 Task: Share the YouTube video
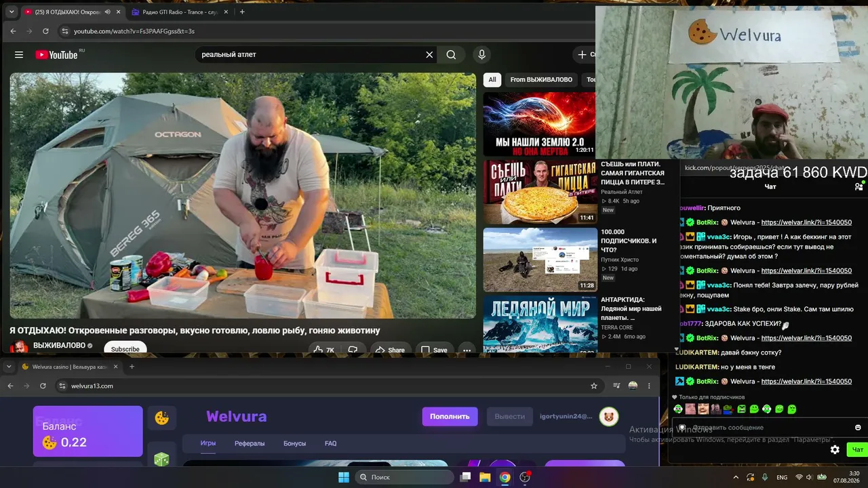[390, 350]
